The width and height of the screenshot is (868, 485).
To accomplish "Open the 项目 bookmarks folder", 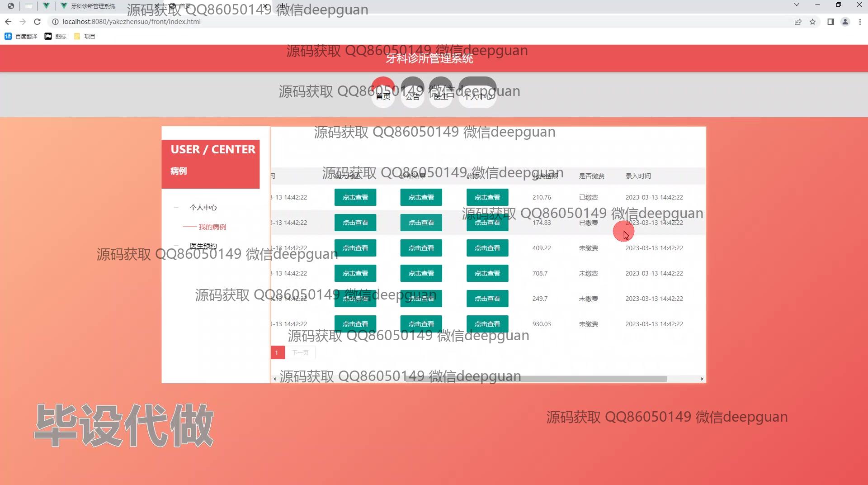I will click(x=85, y=36).
